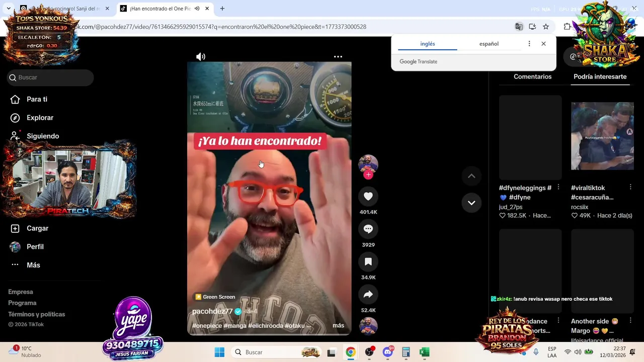
Task: Click the Explorar compass icon
Action: coord(15,118)
